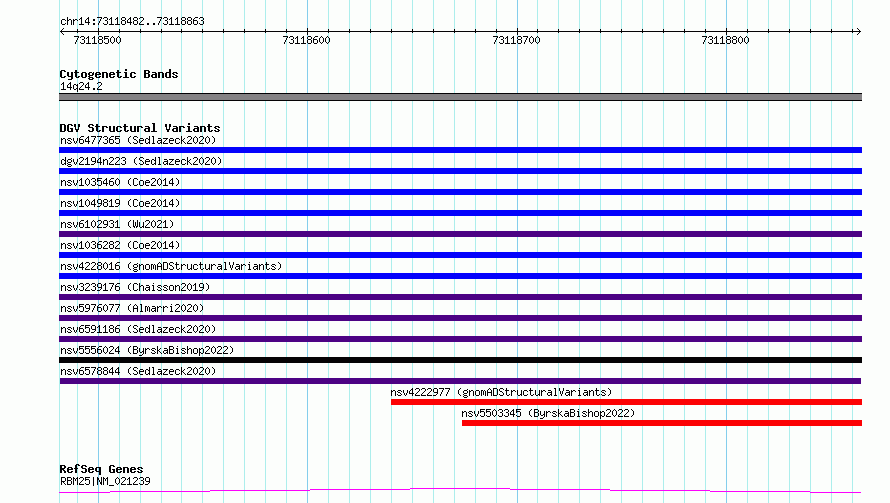This screenshot has width=890, height=503.
Task: Click the 14q24.2 band label
Action: pos(81,86)
